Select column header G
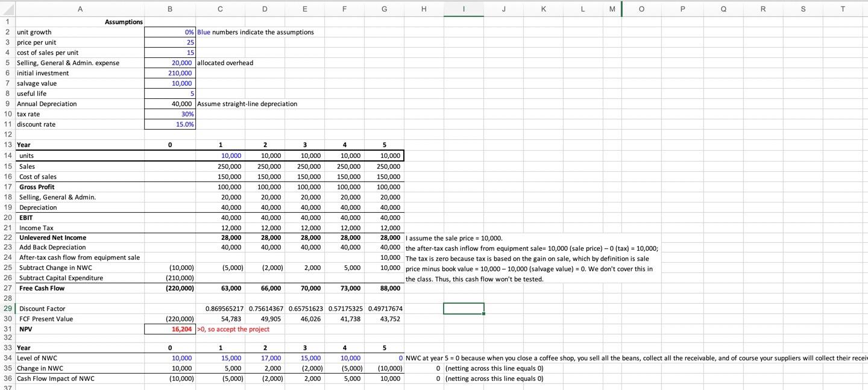Image resolution: width=868 pixels, height=390 pixels. (x=384, y=9)
